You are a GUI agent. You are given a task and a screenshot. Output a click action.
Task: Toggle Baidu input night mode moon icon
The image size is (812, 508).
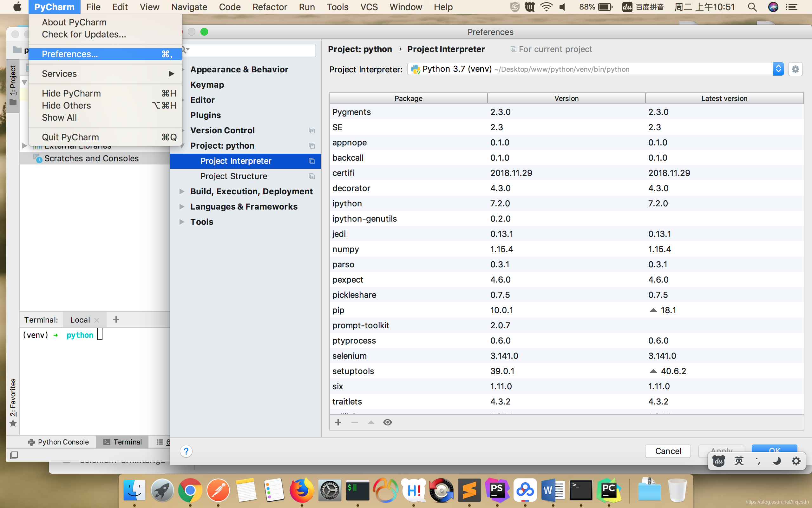coord(777,461)
